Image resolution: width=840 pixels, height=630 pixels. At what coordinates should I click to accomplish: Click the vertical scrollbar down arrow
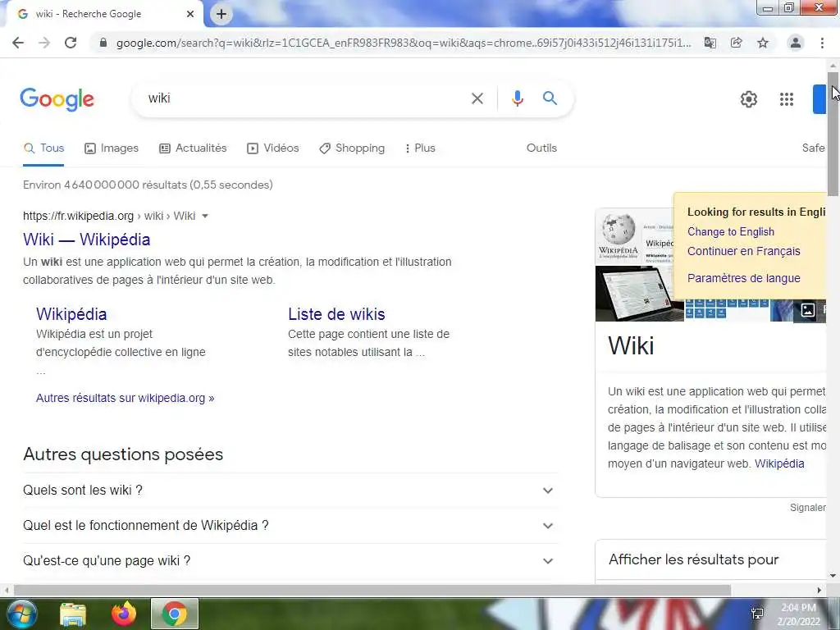tap(833, 576)
